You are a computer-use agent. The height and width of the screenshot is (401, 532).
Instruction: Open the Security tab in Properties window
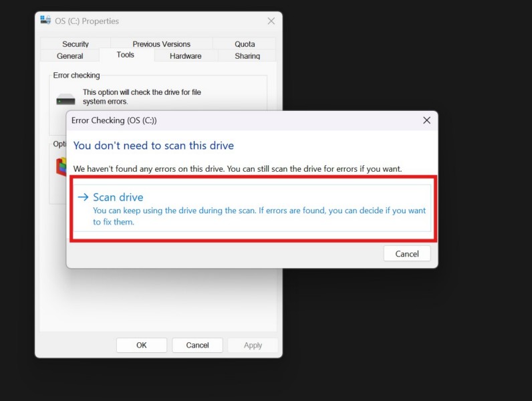click(76, 44)
